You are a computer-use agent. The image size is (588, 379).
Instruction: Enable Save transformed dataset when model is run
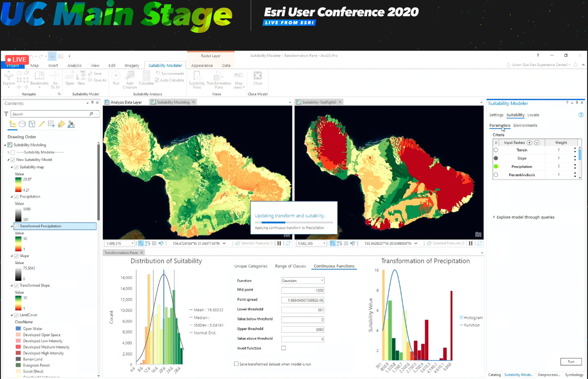236,364
